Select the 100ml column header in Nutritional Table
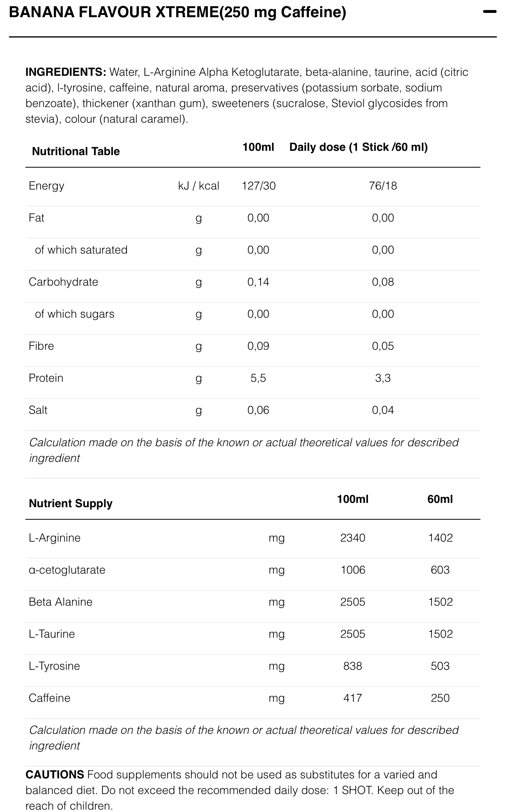The width and height of the screenshot is (507, 812). click(258, 147)
